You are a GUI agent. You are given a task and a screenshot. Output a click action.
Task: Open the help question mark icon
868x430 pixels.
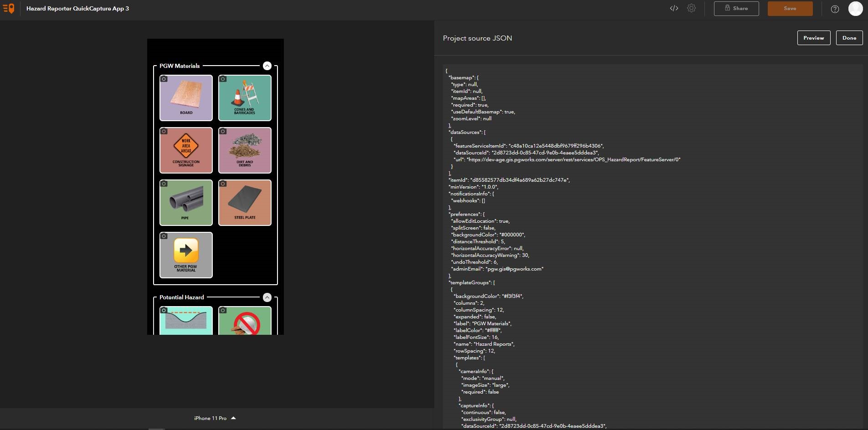pos(835,9)
